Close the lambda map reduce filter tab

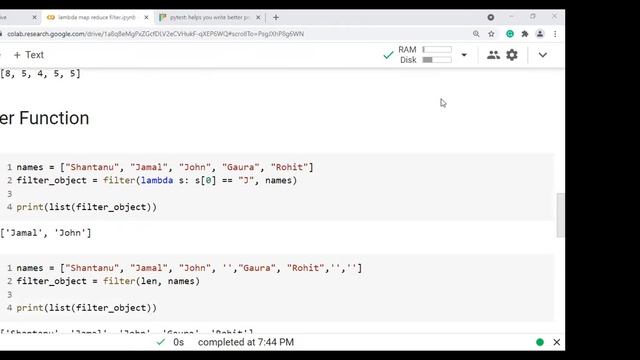point(146,18)
